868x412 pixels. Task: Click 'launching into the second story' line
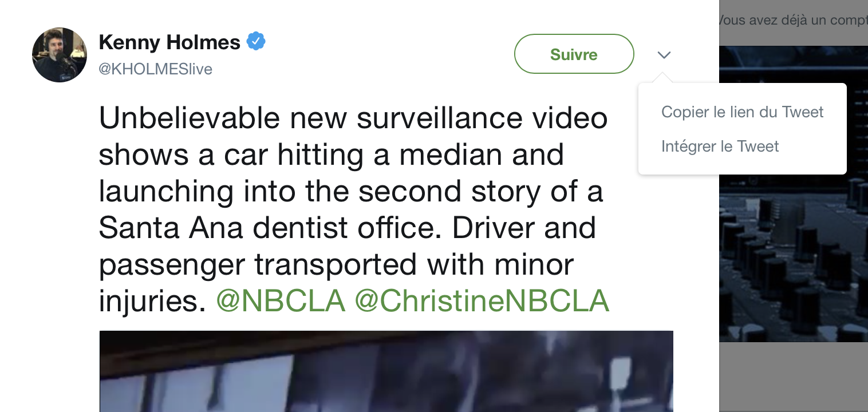pyautogui.click(x=350, y=191)
